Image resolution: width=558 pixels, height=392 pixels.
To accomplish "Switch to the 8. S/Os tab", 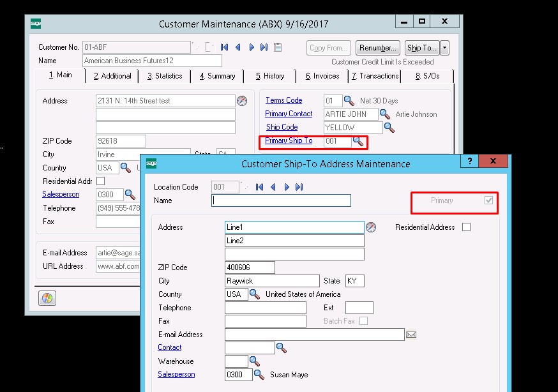I will click(x=427, y=76).
